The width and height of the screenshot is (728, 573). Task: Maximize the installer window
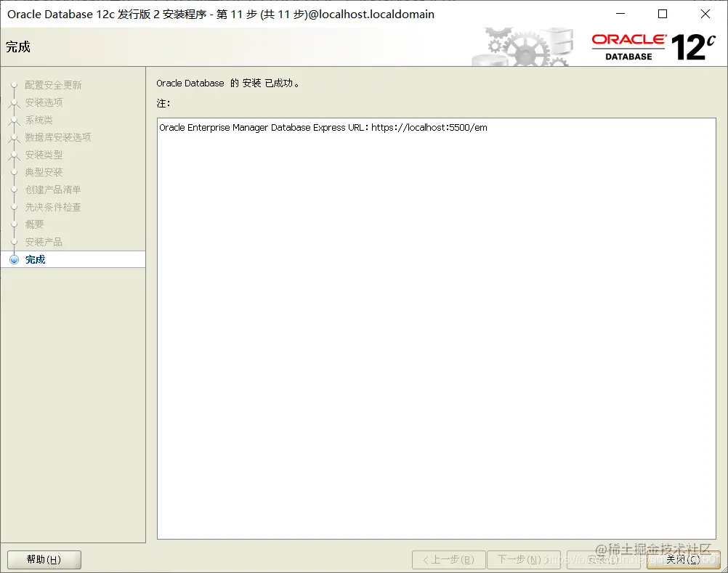point(663,14)
